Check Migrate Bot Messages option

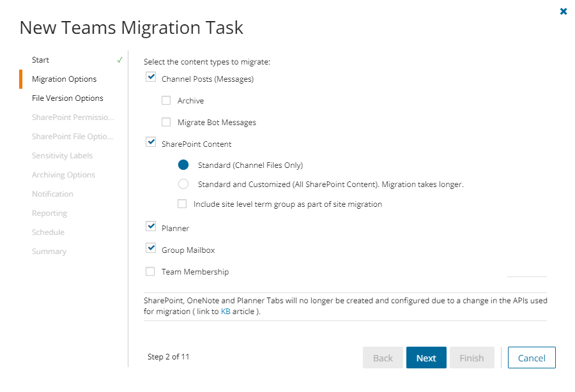point(166,122)
